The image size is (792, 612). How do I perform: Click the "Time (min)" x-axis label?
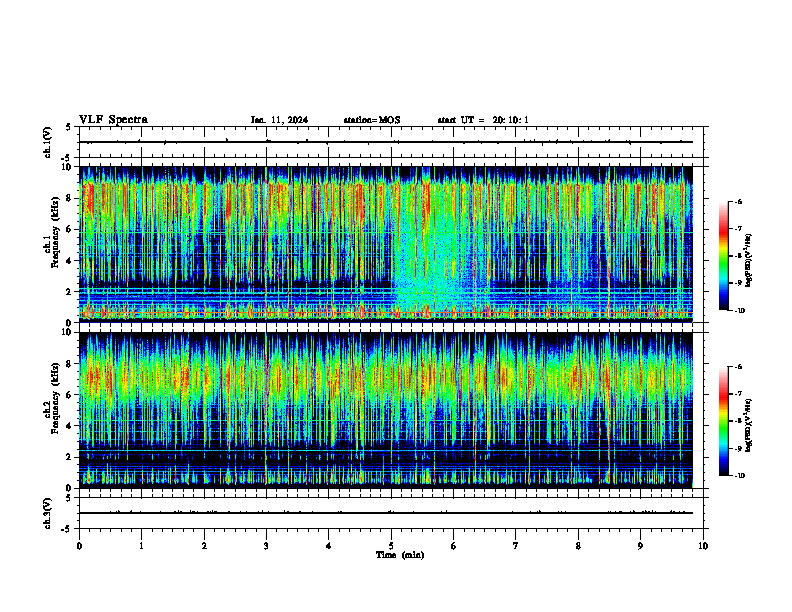400,555
